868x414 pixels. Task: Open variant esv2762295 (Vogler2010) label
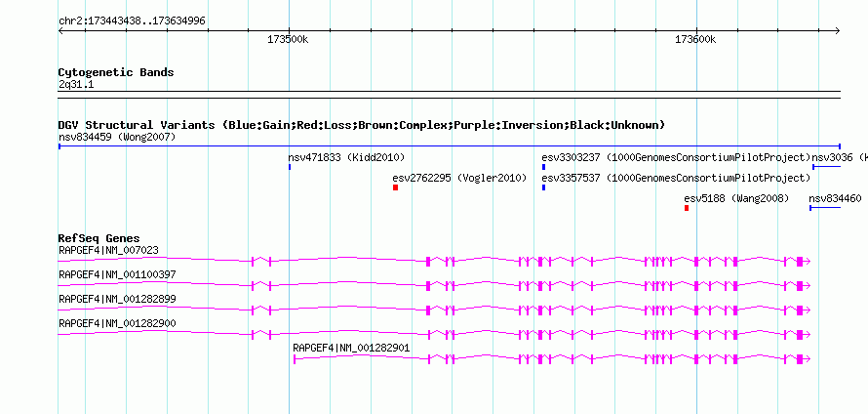coord(459,179)
